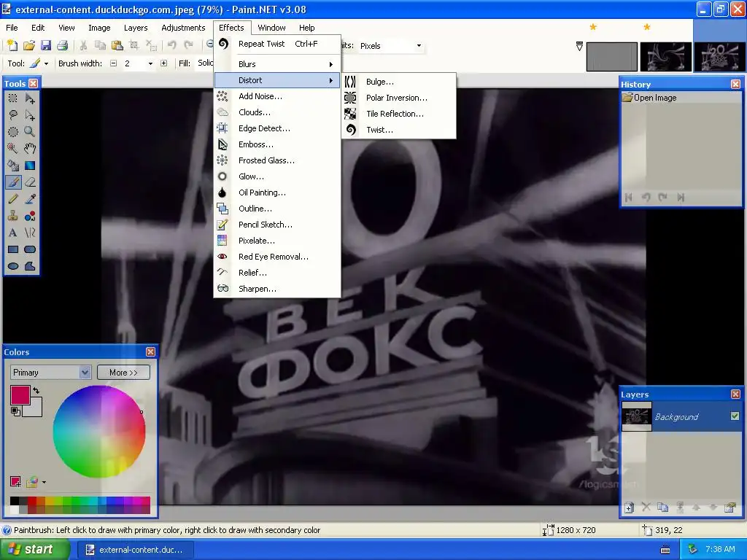
Task: Select the Paint Bucket tool
Action: [x=13, y=166]
